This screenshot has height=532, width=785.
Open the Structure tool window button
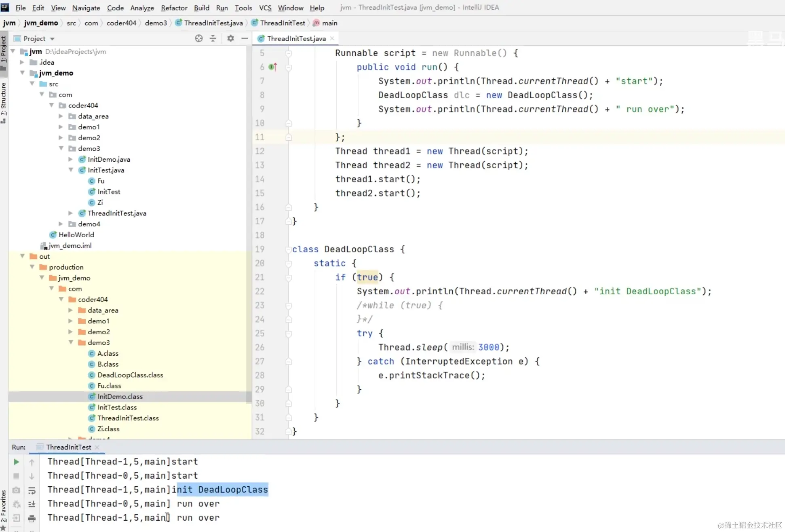pyautogui.click(x=4, y=100)
